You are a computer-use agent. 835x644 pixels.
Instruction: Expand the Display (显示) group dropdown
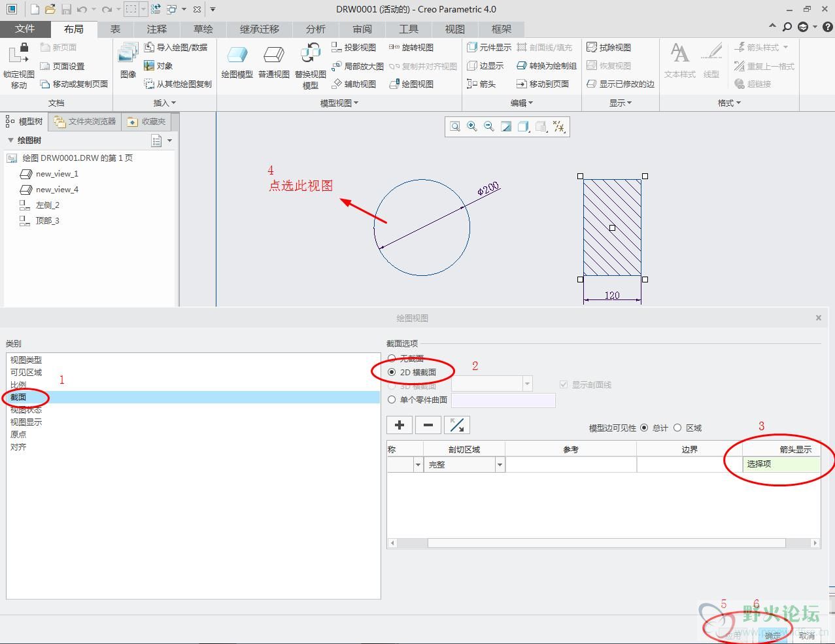click(621, 103)
